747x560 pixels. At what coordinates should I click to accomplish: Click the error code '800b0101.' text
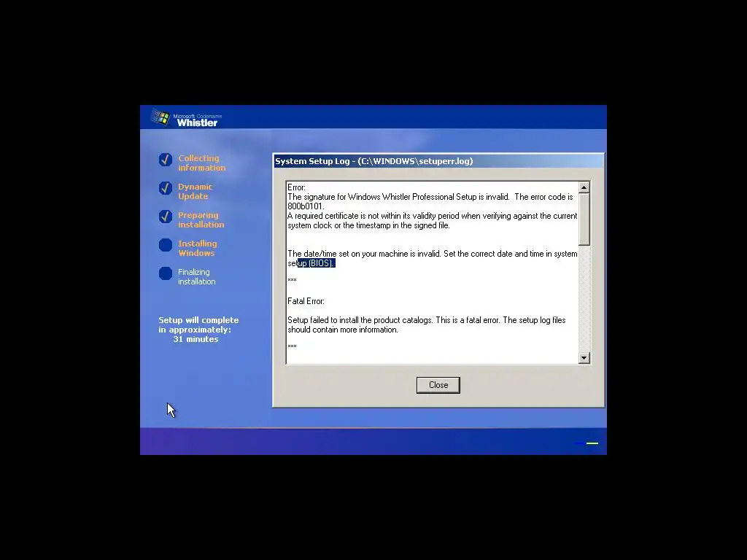coord(306,206)
